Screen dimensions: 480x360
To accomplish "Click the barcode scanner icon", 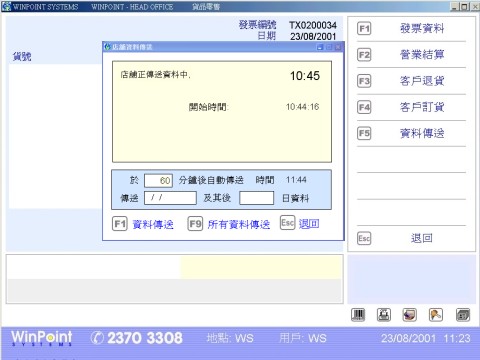I will 358,315.
